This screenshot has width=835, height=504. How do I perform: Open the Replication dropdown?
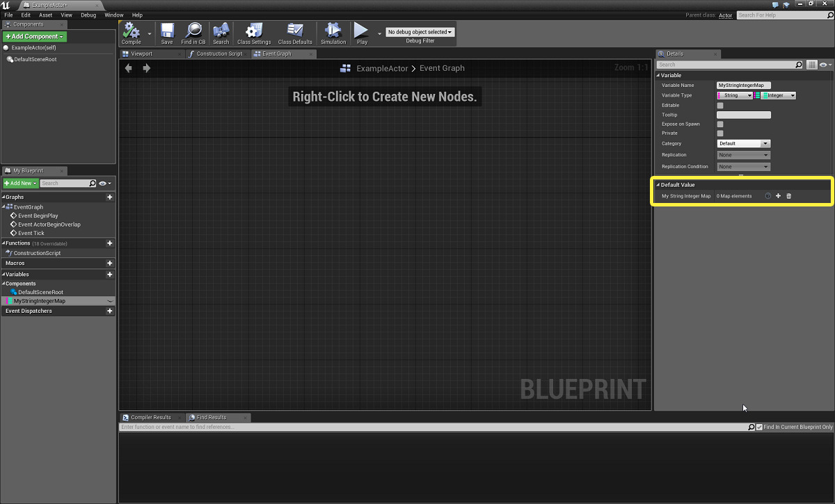click(743, 154)
